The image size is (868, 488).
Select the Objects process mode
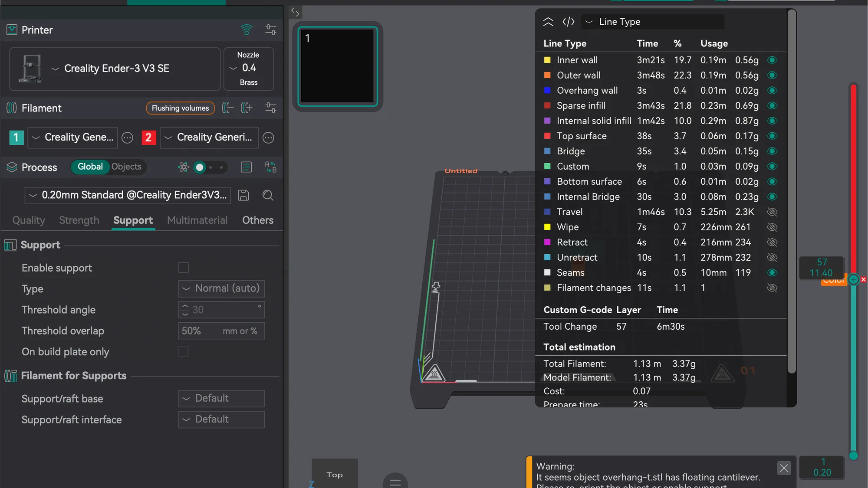[x=126, y=167]
